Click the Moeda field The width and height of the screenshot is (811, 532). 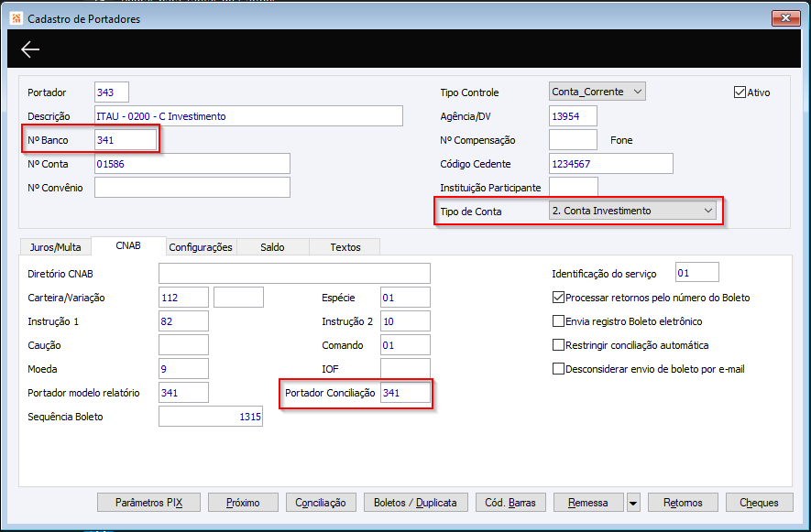tap(183, 369)
